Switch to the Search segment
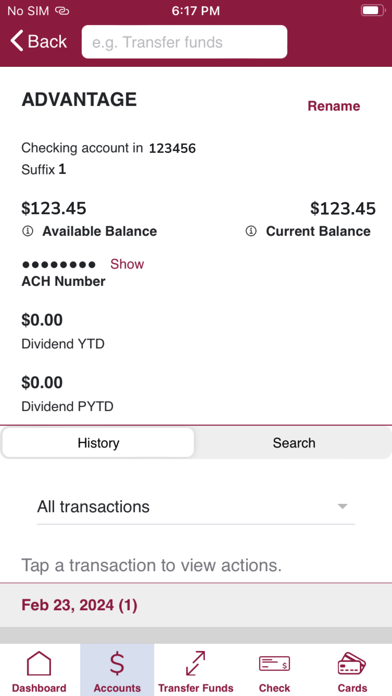Viewport: 392px width, 696px height. [x=294, y=443]
